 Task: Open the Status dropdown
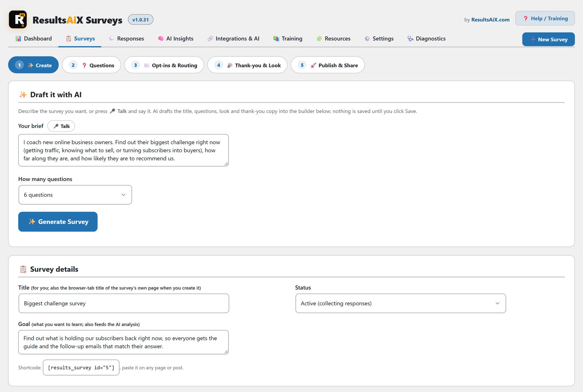click(400, 303)
